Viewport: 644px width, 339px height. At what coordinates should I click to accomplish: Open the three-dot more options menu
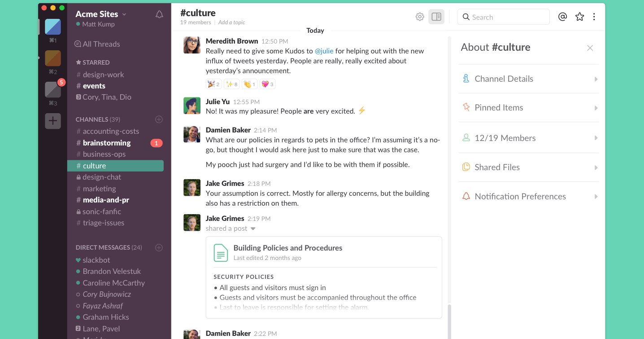tap(594, 17)
